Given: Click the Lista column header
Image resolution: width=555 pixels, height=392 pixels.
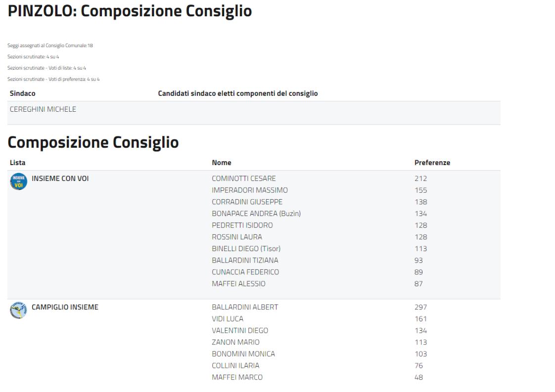Looking at the screenshot, I should coord(17,162).
